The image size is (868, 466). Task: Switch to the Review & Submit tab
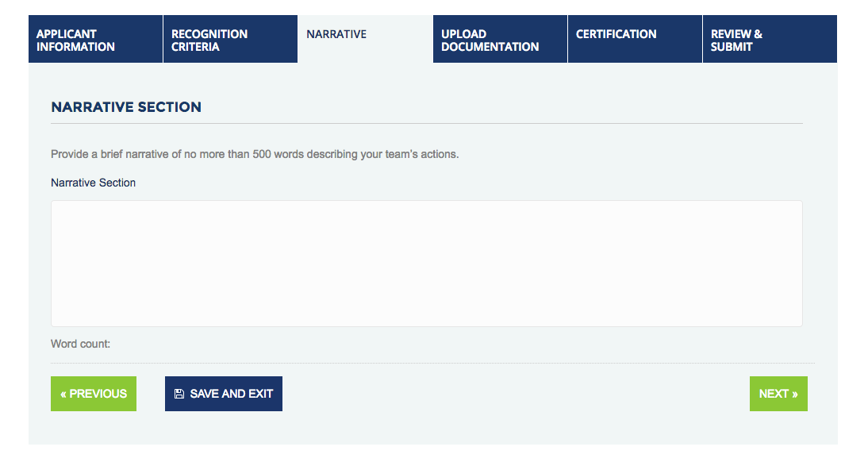(770, 39)
